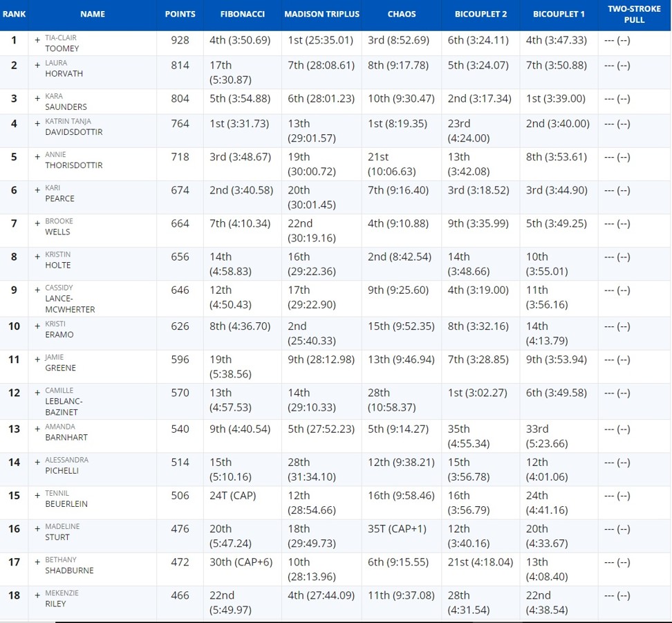This screenshot has width=672, height=623.
Task: Expand Madeline Sturt's row details
Action: pos(37,529)
